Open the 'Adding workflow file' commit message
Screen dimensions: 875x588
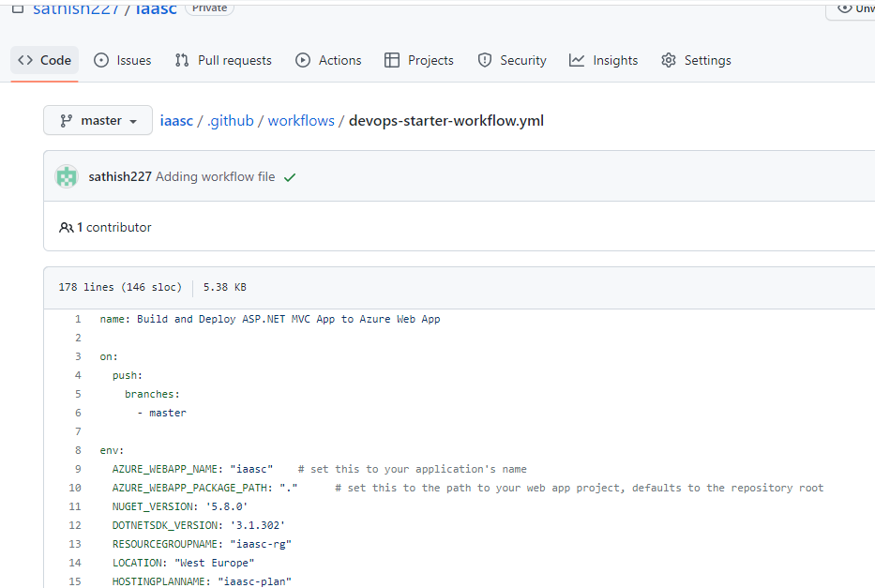[216, 176]
